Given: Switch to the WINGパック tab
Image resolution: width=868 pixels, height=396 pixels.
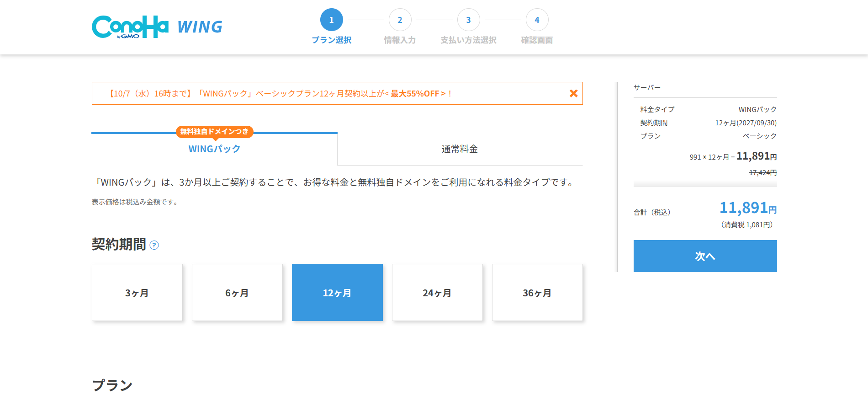Looking at the screenshot, I should [215, 149].
